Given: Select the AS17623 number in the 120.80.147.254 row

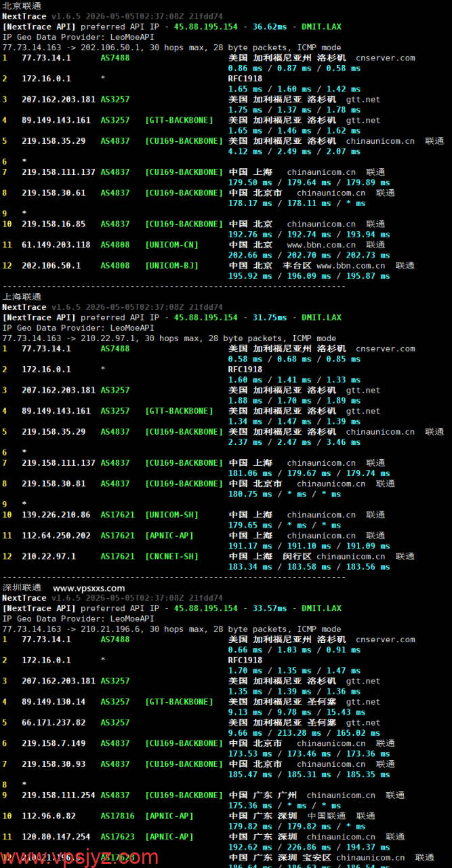Looking at the screenshot, I should click(x=118, y=837).
